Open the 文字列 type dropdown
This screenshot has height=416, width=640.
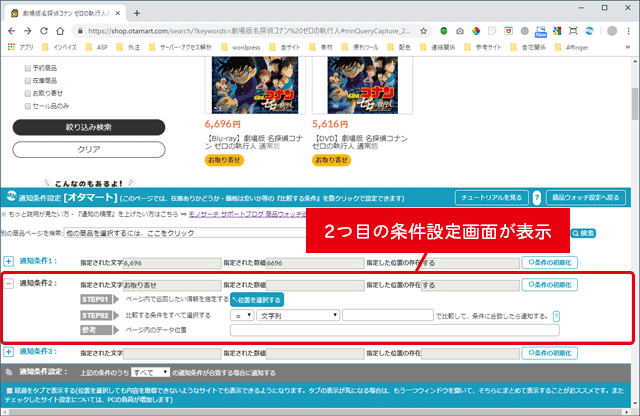(298, 316)
